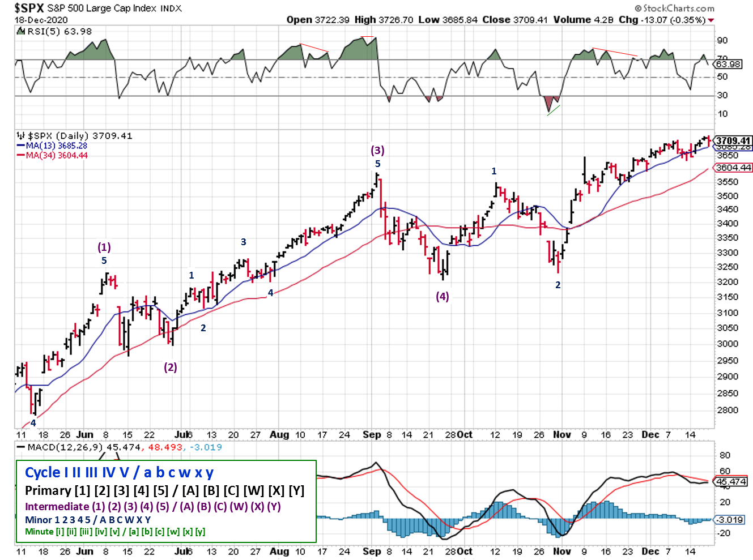The image size is (753, 560).
Task: Select the red MA(34) legend line marker
Action: pos(21,156)
